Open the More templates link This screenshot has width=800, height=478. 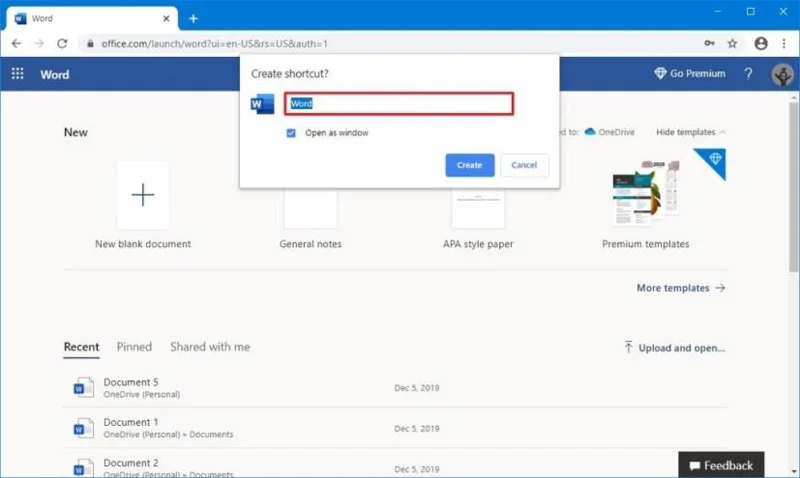tap(681, 288)
